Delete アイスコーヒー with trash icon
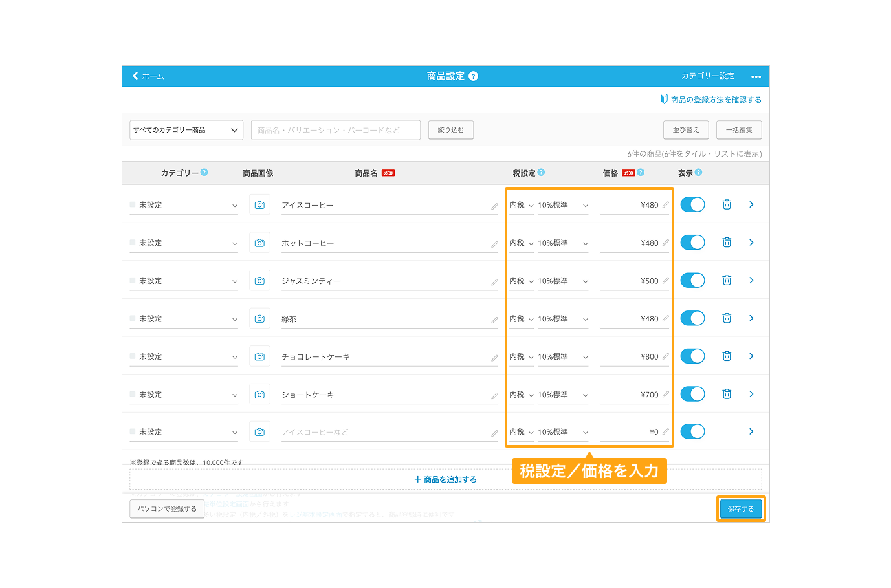 [727, 204]
